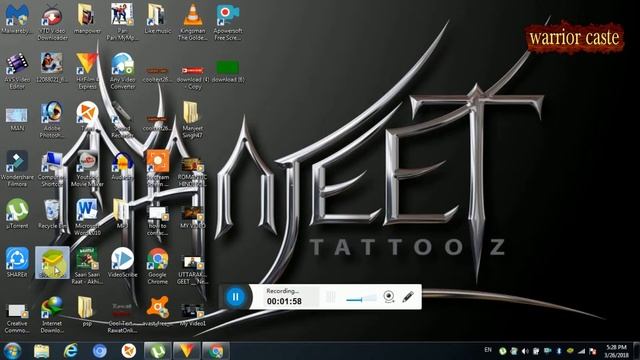Launch Wondershare Filmora
The width and height of the screenshot is (640, 360).
coord(17,169)
